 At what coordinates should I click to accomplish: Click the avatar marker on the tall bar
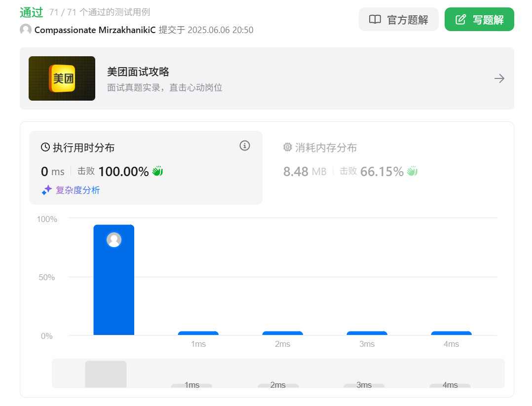[114, 240]
